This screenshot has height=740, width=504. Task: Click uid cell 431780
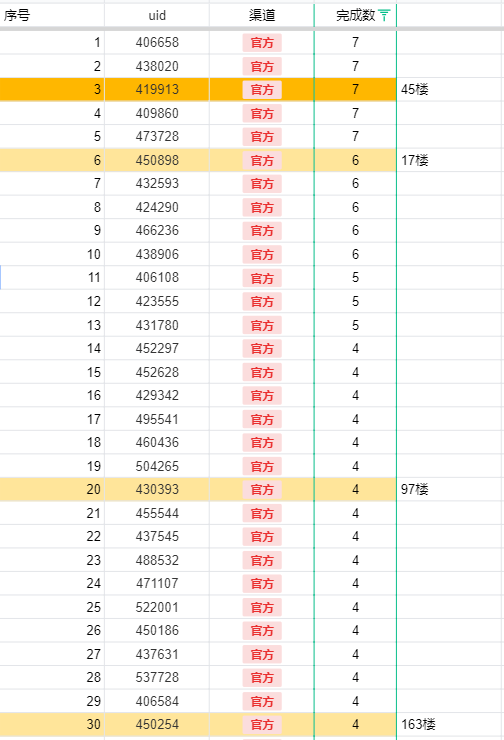[x=157, y=325]
